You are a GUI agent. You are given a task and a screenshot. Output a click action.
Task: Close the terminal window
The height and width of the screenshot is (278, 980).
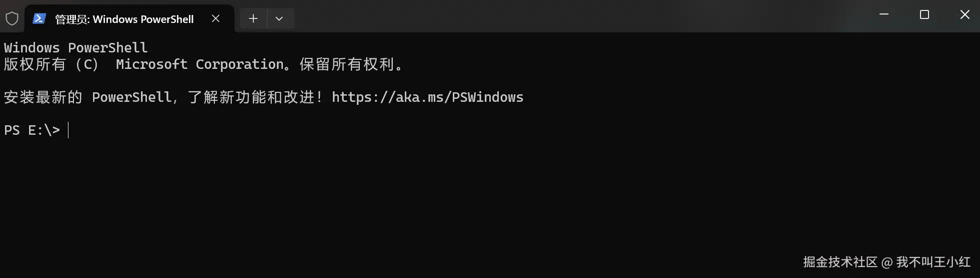(x=965, y=14)
